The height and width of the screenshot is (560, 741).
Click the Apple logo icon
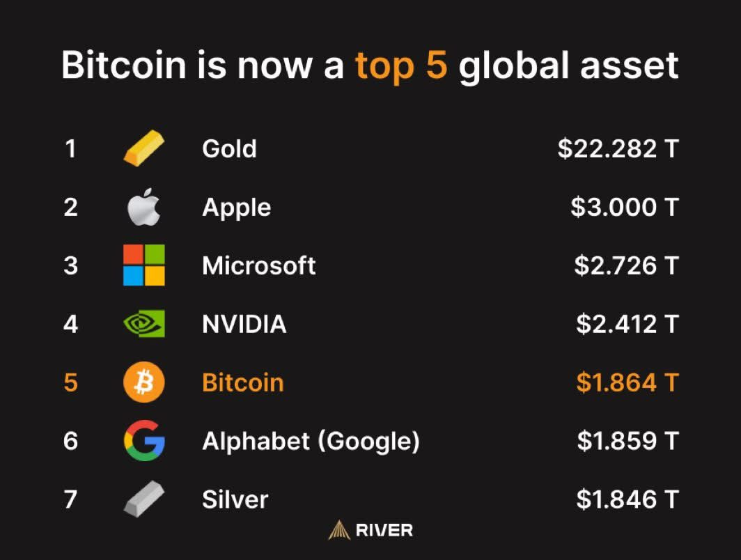[x=144, y=206]
